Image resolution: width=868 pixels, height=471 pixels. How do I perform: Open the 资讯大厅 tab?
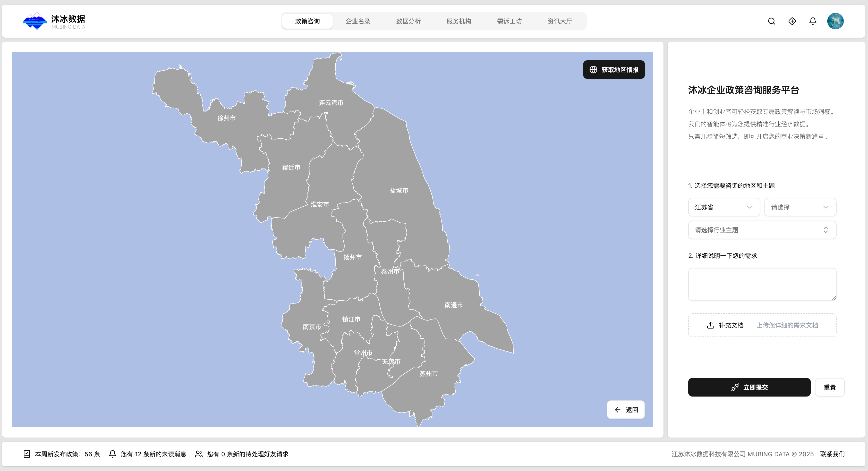(x=559, y=21)
